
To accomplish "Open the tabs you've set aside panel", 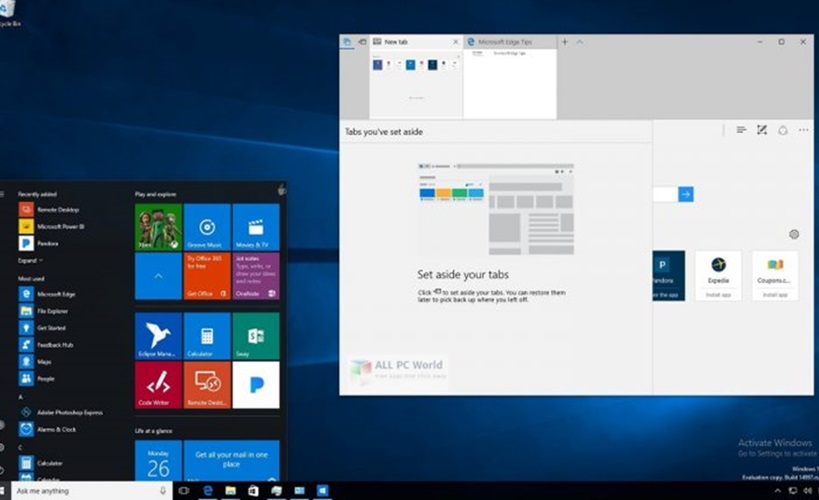I will pos(347,42).
